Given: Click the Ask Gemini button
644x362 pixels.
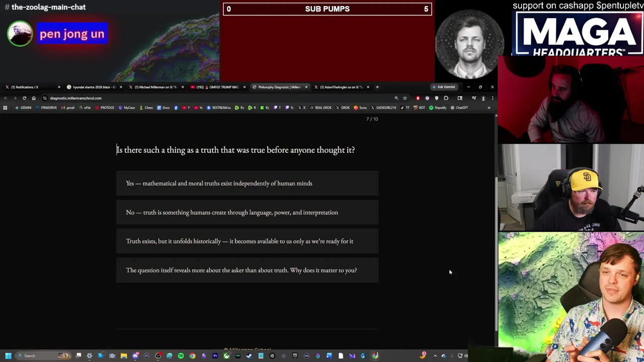Looking at the screenshot, I should tap(444, 87).
